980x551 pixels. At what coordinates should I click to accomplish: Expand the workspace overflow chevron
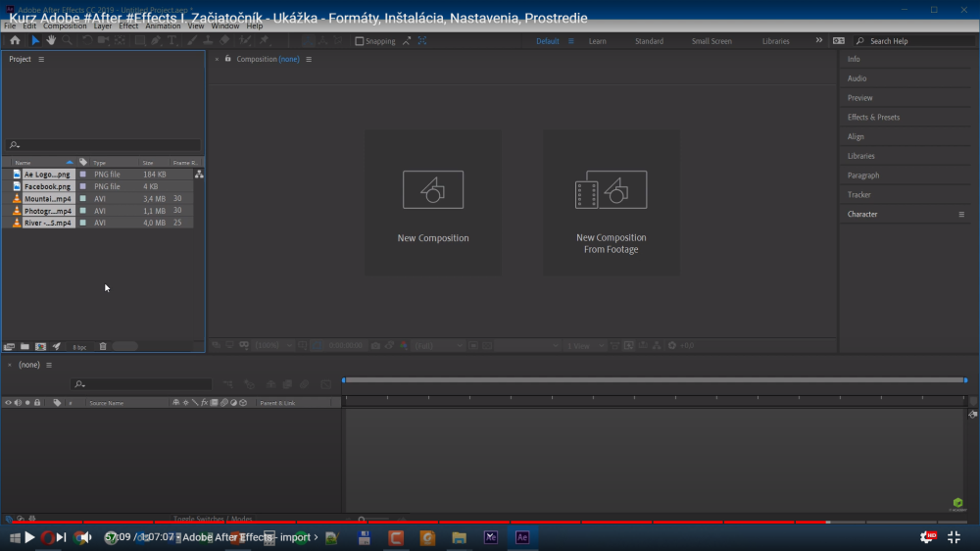[x=819, y=41]
